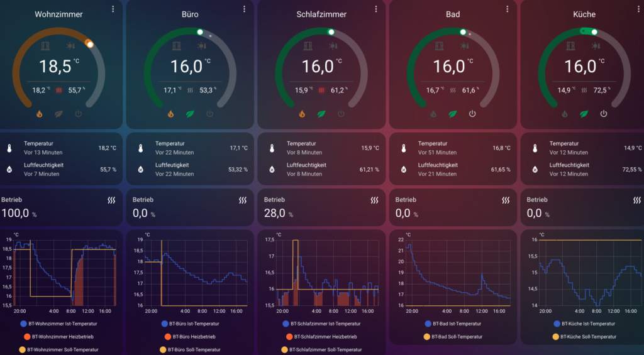Screen dimensions: 644x355
Task: Click the sun preset icon in Bad thermostat
Action: tap(464, 46)
